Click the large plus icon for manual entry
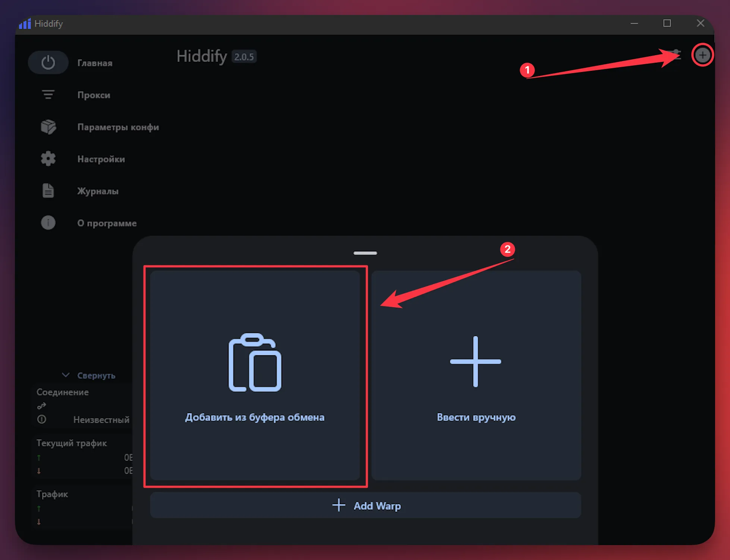 point(475,361)
